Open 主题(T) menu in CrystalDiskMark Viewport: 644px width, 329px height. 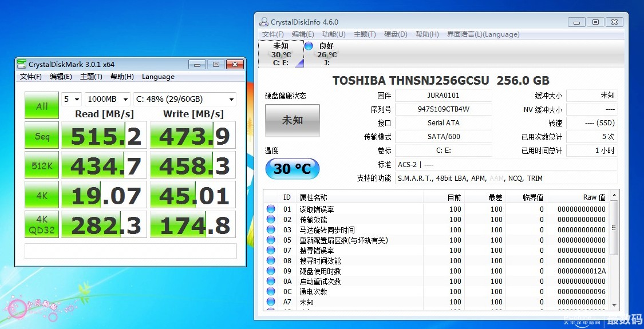[x=91, y=77]
